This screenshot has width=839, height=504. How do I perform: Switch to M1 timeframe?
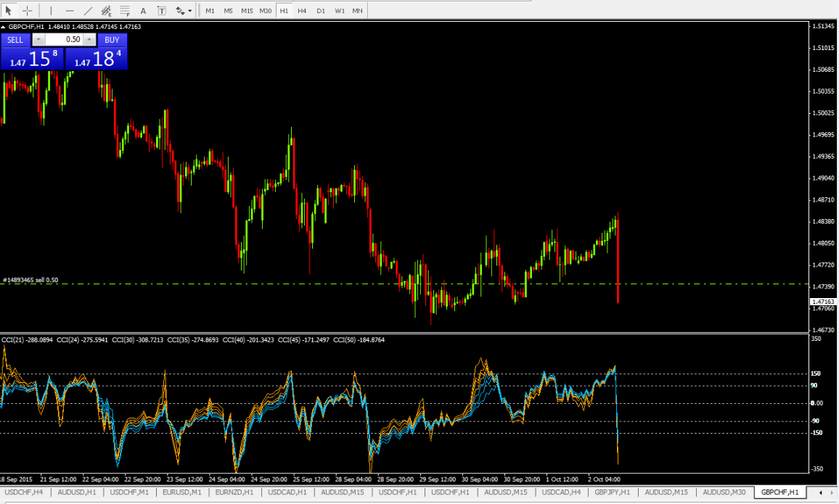click(x=210, y=11)
